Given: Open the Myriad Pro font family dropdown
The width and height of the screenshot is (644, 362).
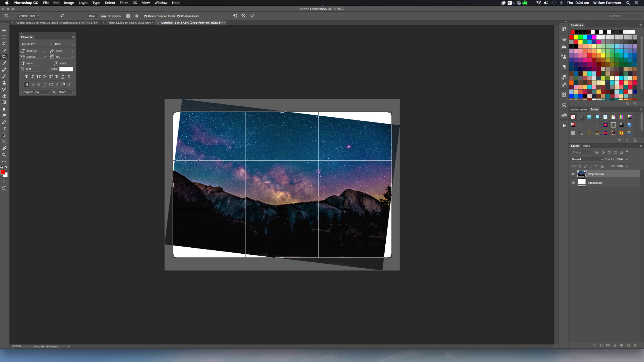Looking at the screenshot, I should pos(37,44).
